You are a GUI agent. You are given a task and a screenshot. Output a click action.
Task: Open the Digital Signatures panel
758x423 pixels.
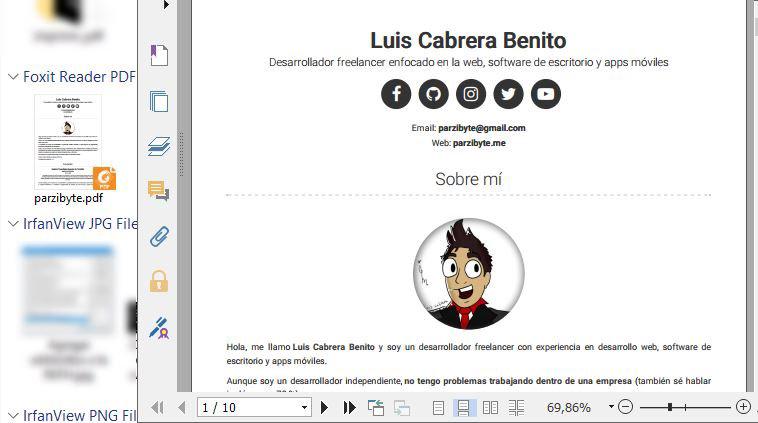158,327
